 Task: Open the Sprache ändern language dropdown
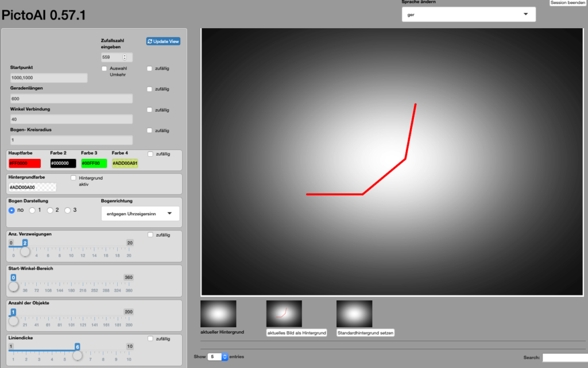(469, 14)
